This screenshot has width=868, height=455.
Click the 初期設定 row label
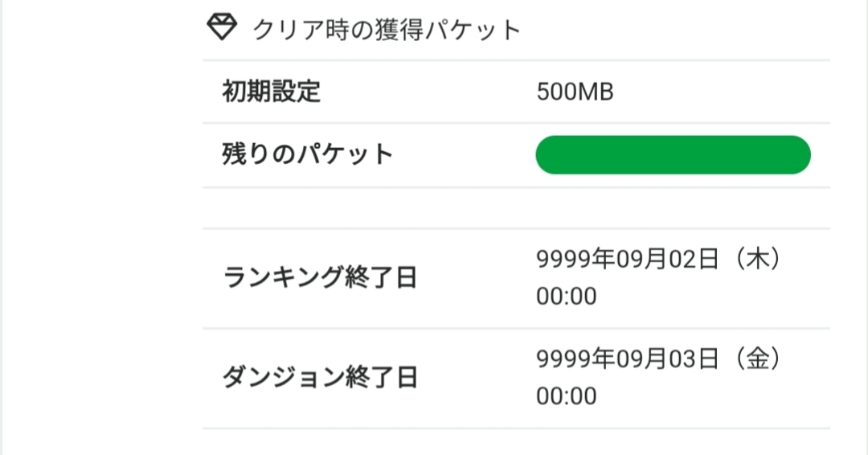point(271,92)
